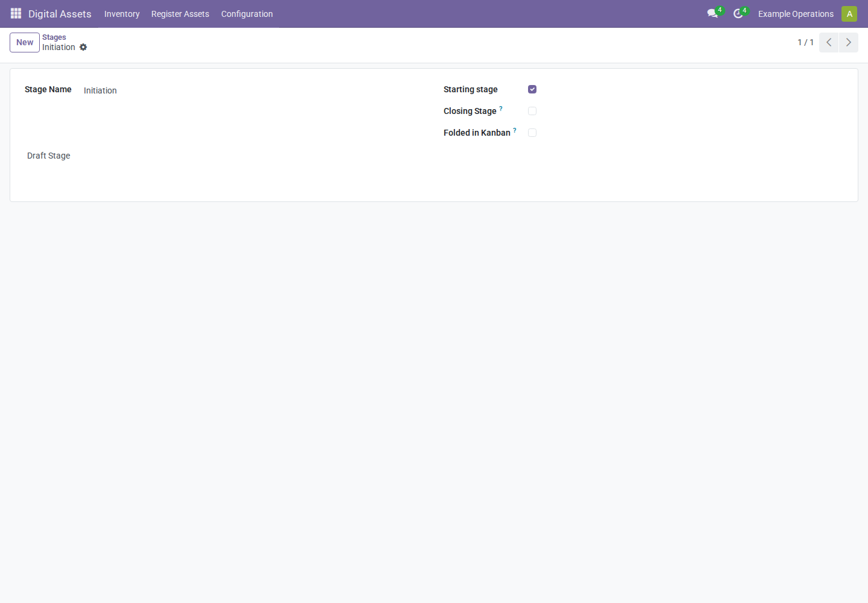Image resolution: width=868 pixels, height=603 pixels.
Task: Open the conversations chat bubble icon
Action: click(712, 13)
